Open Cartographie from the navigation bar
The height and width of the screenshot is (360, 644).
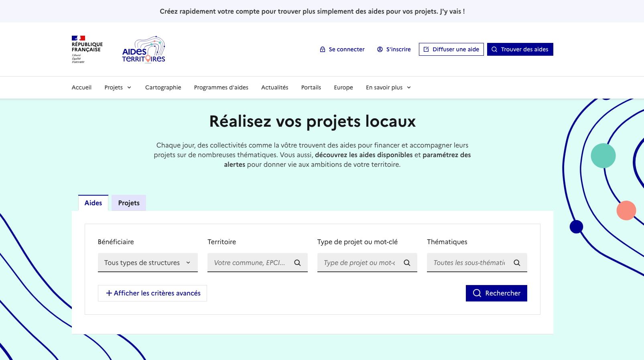[163, 87]
